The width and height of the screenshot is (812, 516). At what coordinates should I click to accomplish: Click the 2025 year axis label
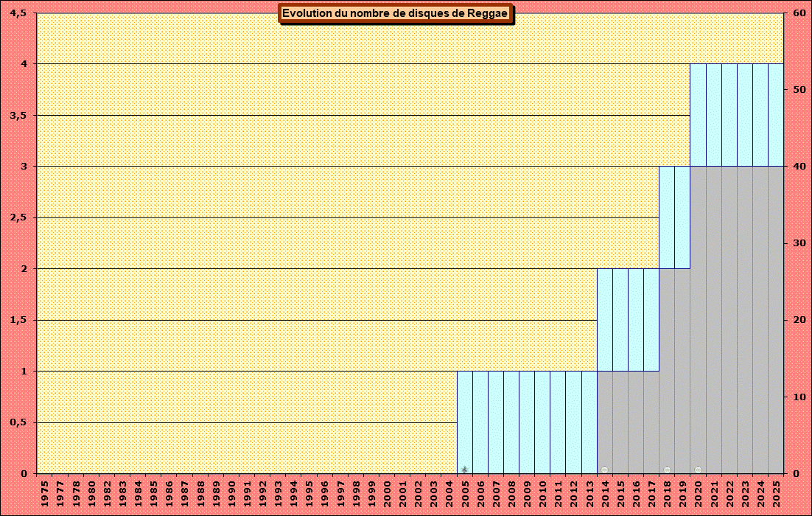click(x=776, y=494)
